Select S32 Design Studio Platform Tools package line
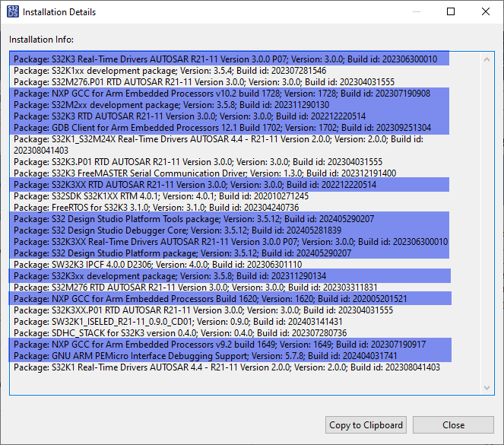 pyautogui.click(x=194, y=219)
